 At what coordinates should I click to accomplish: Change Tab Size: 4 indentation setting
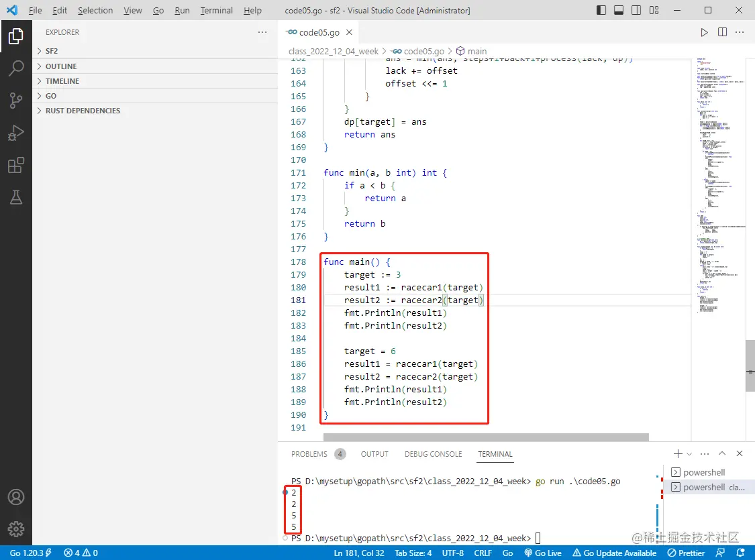[x=413, y=553]
